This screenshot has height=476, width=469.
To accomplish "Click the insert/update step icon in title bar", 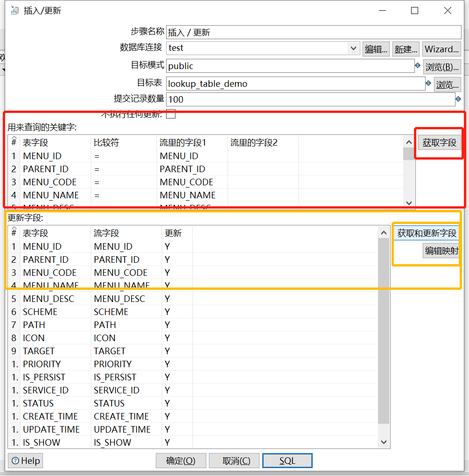I will (14, 10).
